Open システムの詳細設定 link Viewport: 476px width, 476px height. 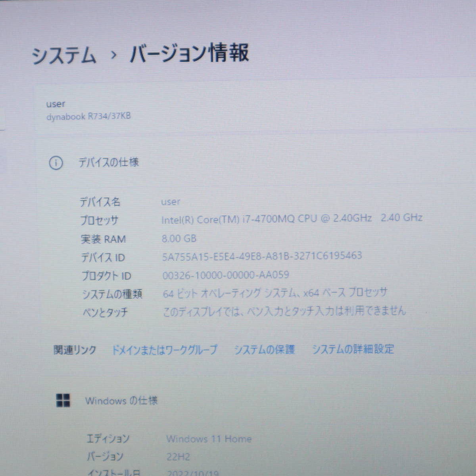353,349
